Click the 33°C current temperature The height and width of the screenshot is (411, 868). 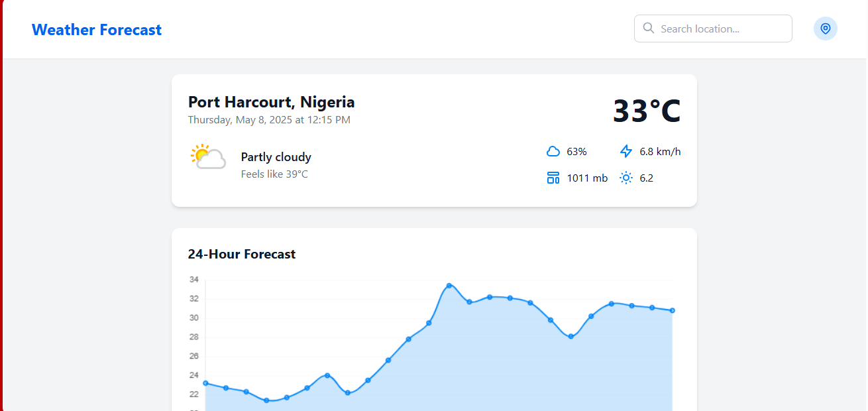coord(646,111)
